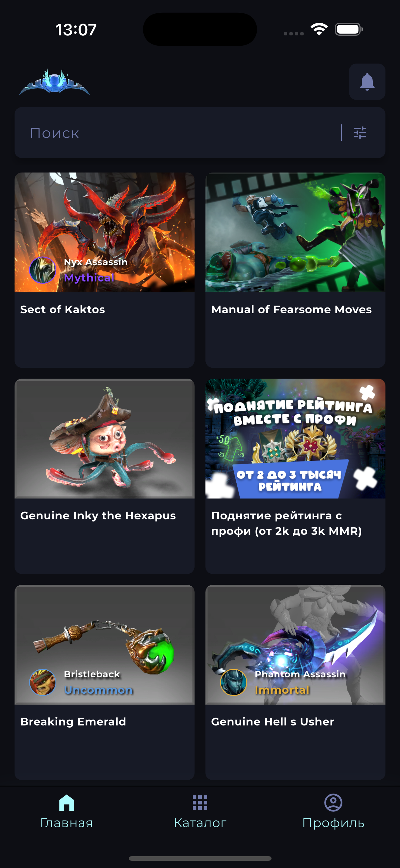Tap the profile person icon

pyautogui.click(x=333, y=803)
